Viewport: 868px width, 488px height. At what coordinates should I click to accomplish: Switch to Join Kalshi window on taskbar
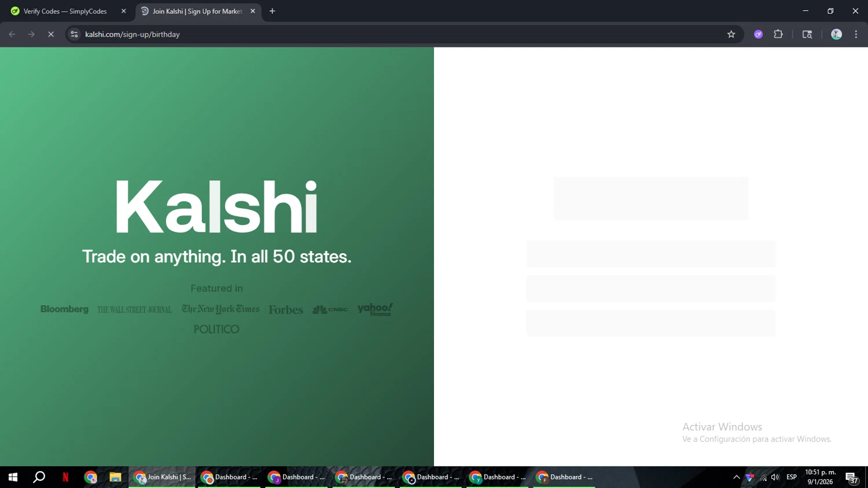point(162,477)
